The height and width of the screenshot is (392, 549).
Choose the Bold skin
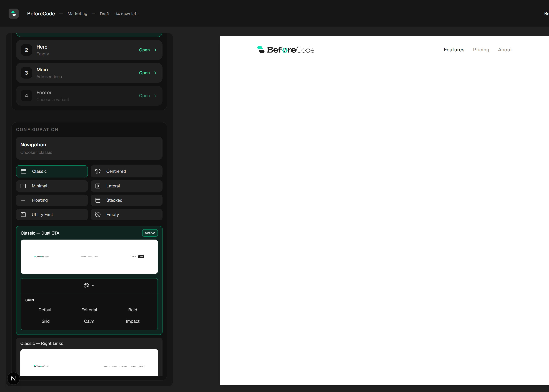[x=133, y=310]
